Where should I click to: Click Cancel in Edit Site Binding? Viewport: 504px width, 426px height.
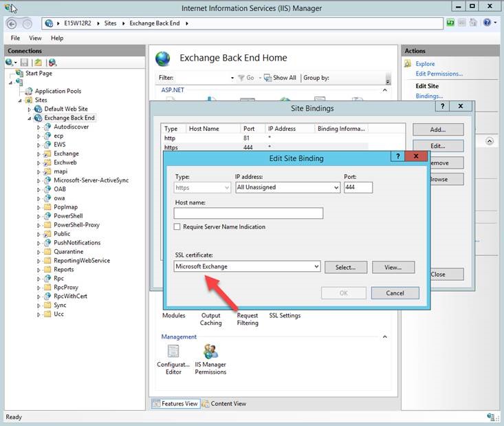395,293
